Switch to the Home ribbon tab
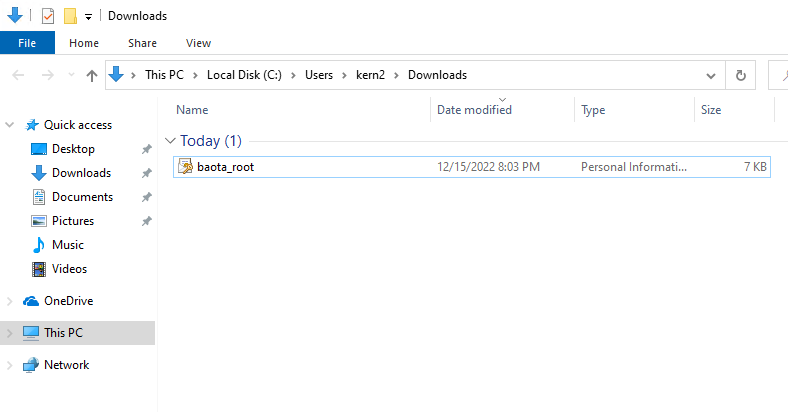Screen dimensions: 788x412 [x=84, y=43]
